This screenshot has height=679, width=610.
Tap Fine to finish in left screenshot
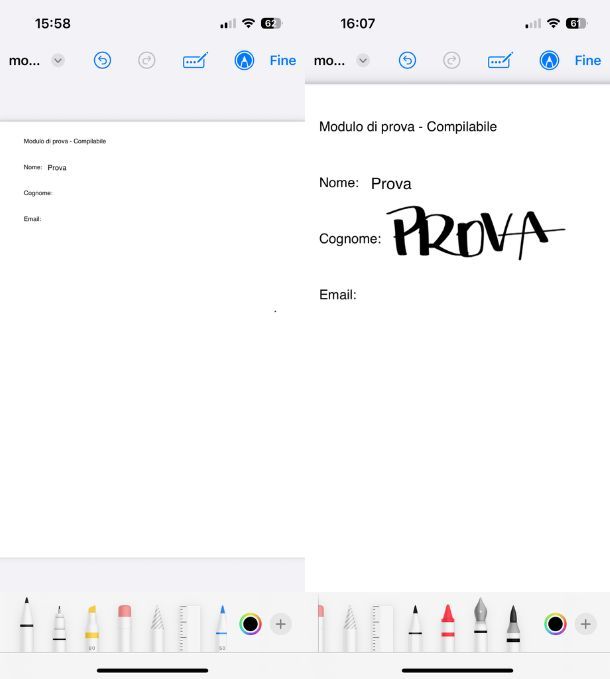[283, 60]
